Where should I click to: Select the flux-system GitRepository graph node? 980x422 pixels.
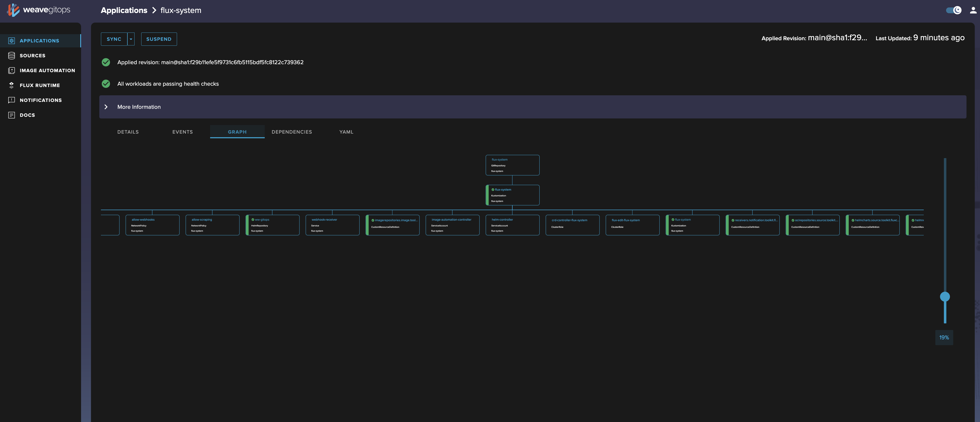[x=512, y=165]
